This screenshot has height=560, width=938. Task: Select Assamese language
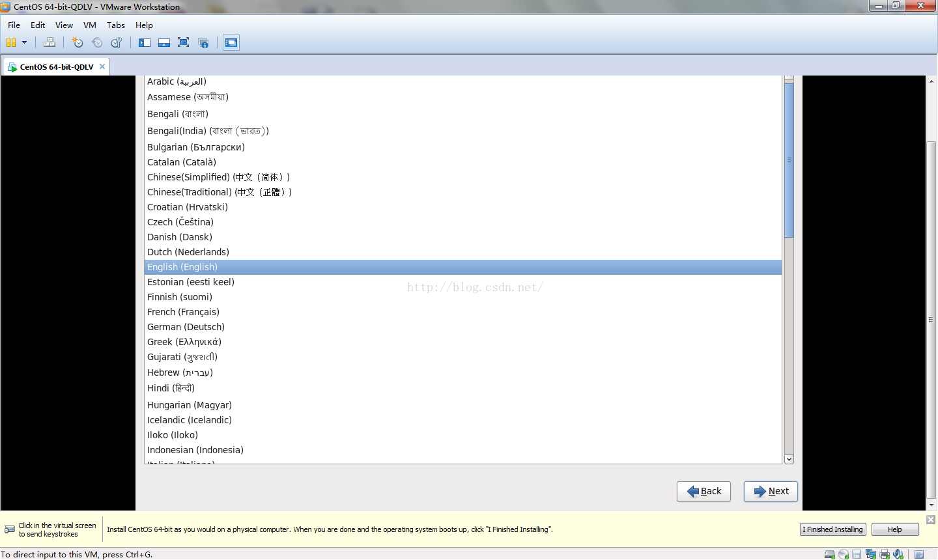(462, 97)
